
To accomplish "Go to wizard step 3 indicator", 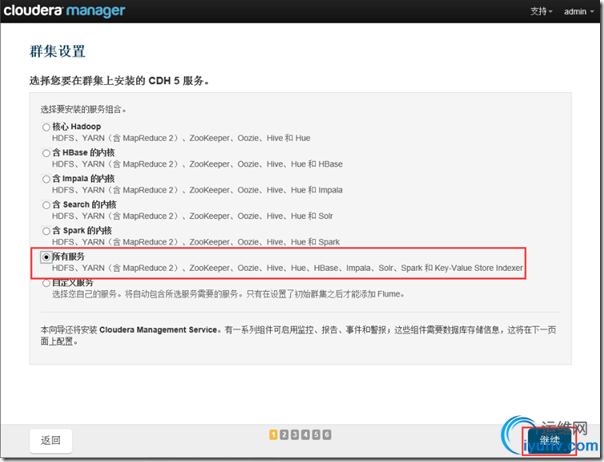I will coord(295,435).
